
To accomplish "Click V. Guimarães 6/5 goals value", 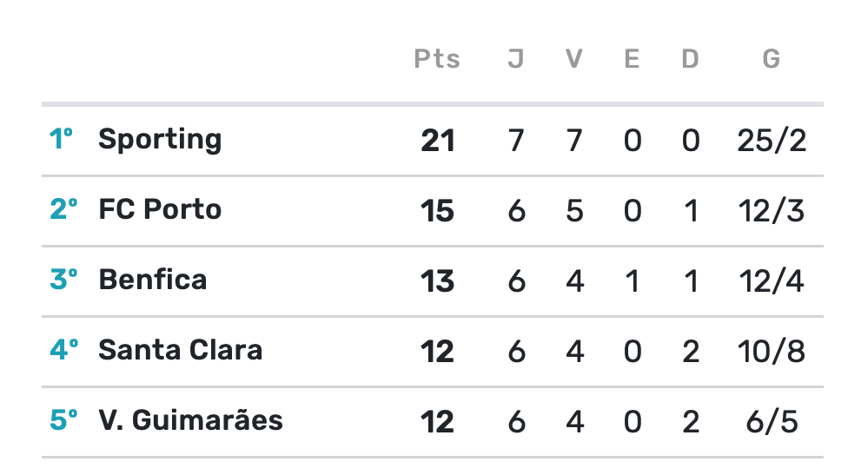I will coord(771,422).
